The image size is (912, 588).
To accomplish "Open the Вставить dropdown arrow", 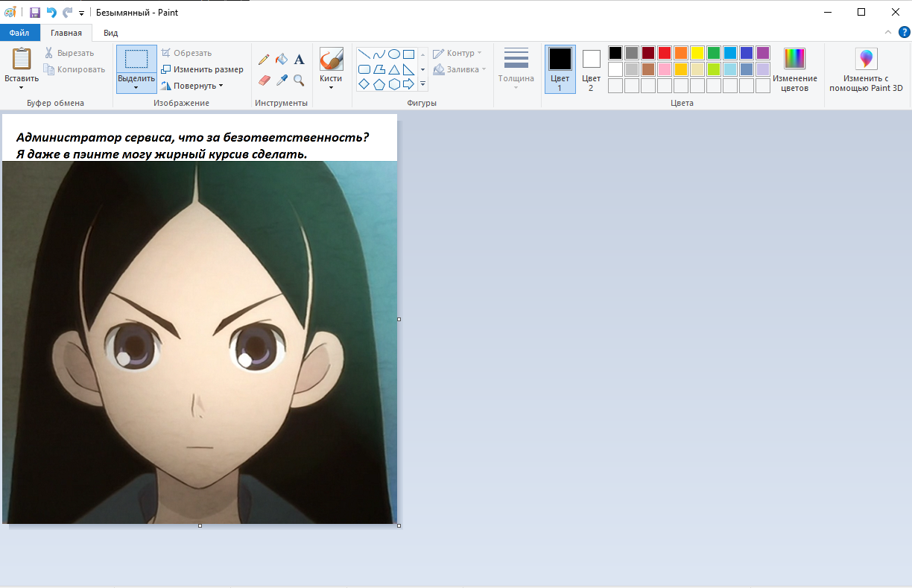I will (22, 87).
